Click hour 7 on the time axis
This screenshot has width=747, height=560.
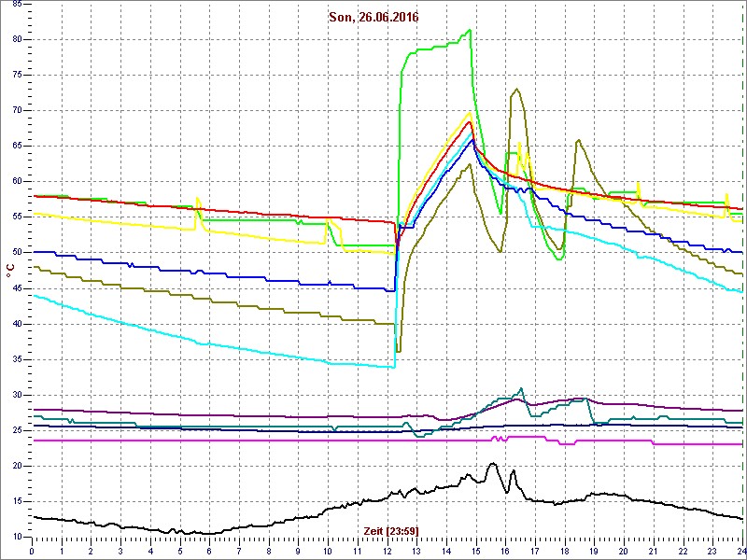(239, 551)
